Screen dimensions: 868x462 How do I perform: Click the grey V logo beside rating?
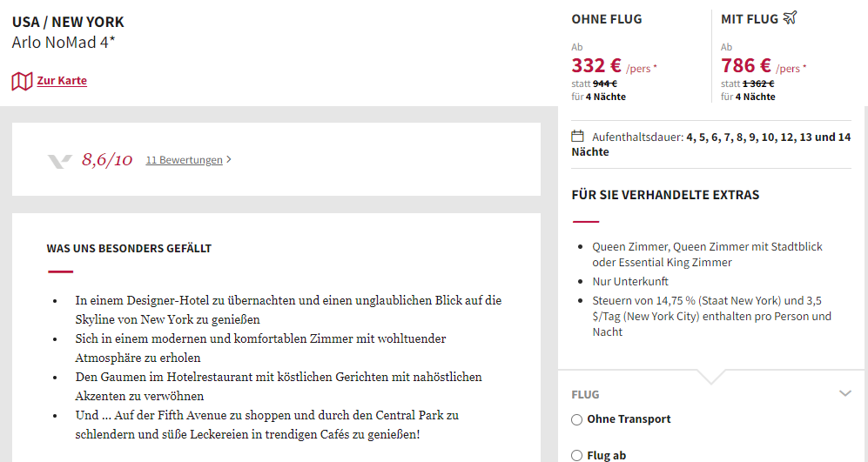(x=60, y=161)
